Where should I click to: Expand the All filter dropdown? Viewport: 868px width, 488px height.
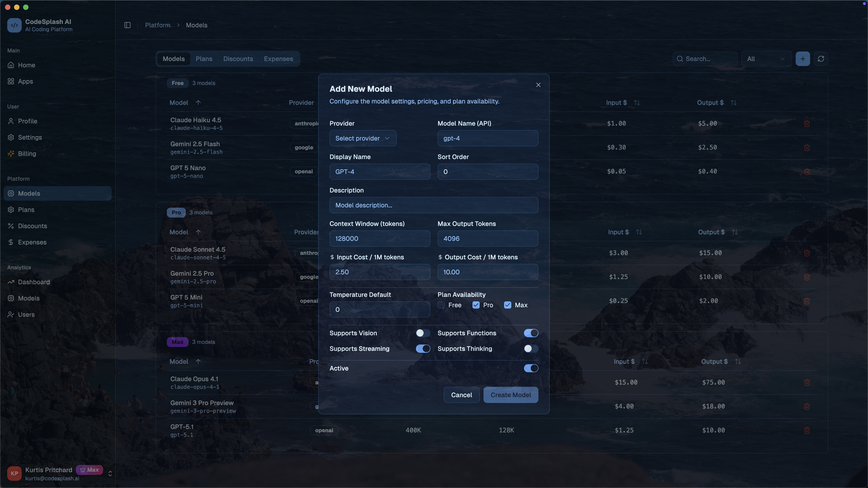(766, 59)
